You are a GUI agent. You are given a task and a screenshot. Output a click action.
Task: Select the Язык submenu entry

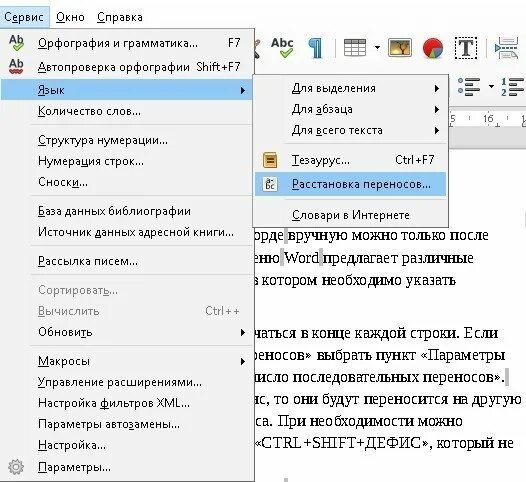tap(127, 90)
